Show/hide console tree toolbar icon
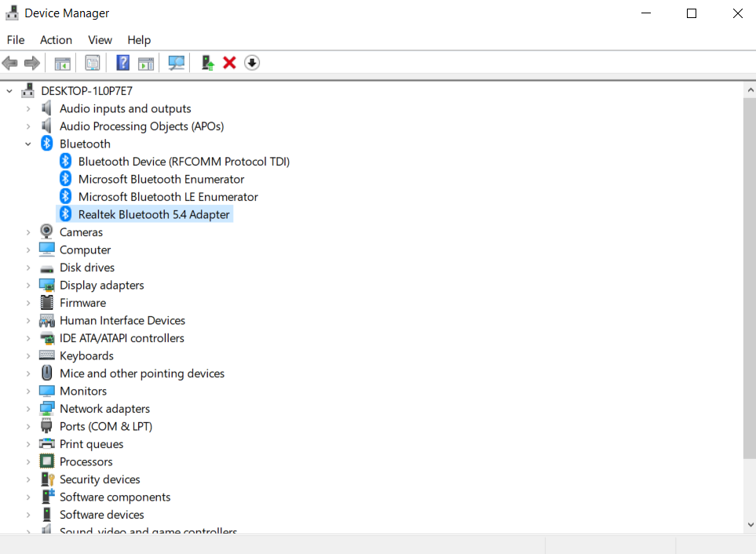 (x=62, y=63)
